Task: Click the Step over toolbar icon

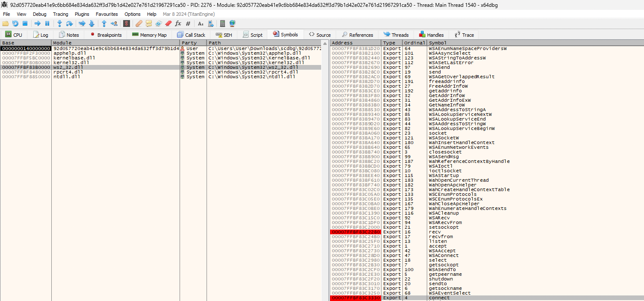Action: click(x=69, y=24)
